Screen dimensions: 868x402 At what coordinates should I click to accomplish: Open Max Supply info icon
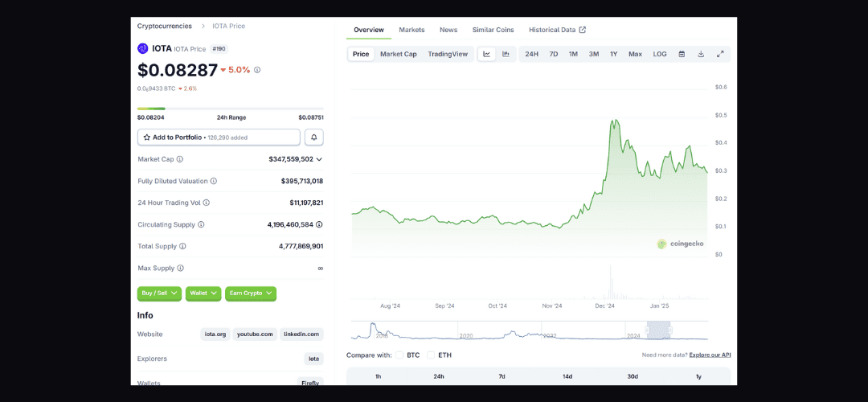click(181, 268)
